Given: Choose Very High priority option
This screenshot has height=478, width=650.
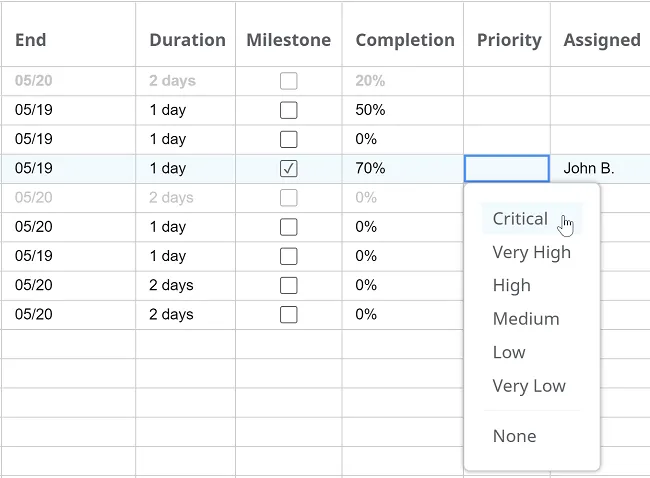Looking at the screenshot, I should tap(532, 252).
